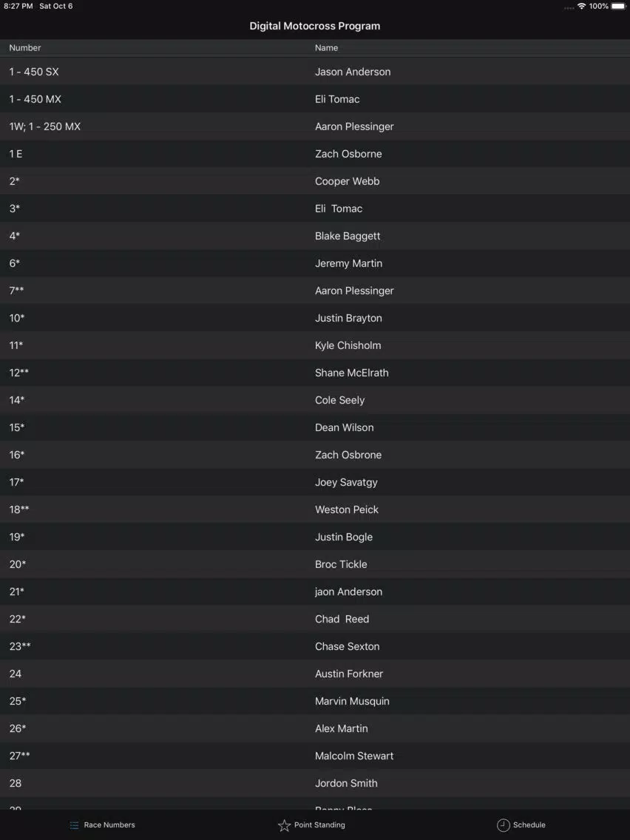The width and height of the screenshot is (630, 840).
Task: Open the Eli Tomac 1 - 450 MX row
Action: coord(315,99)
